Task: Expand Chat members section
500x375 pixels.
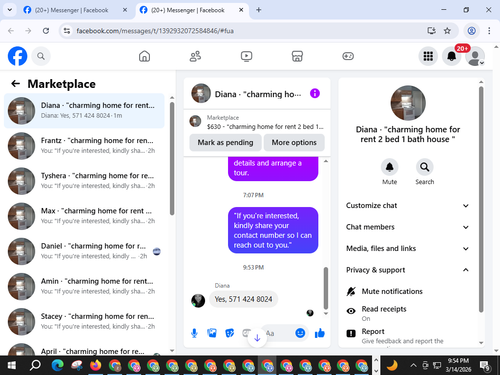Action: [x=407, y=227]
